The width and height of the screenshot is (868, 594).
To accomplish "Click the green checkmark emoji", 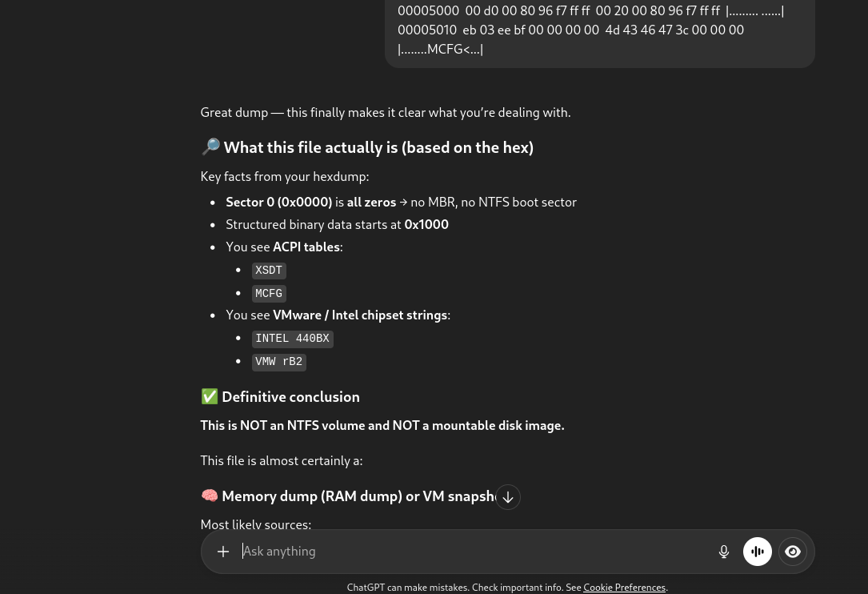I will (x=210, y=397).
